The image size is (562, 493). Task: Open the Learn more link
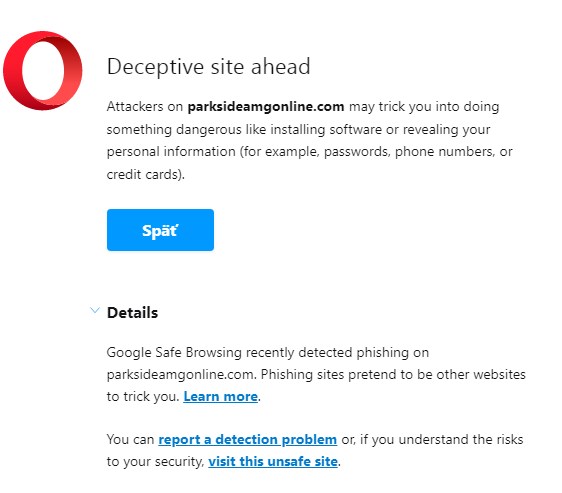(x=220, y=397)
